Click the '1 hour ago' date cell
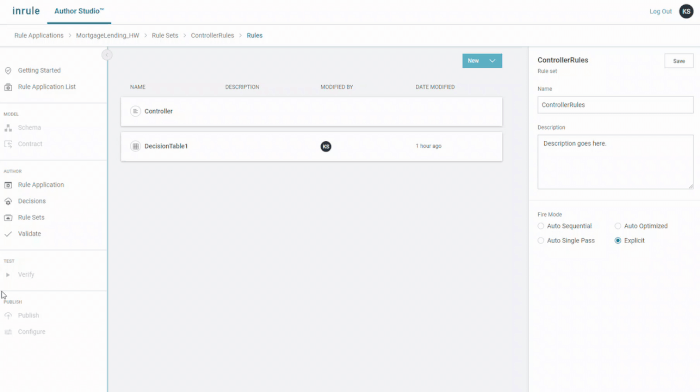 429,146
